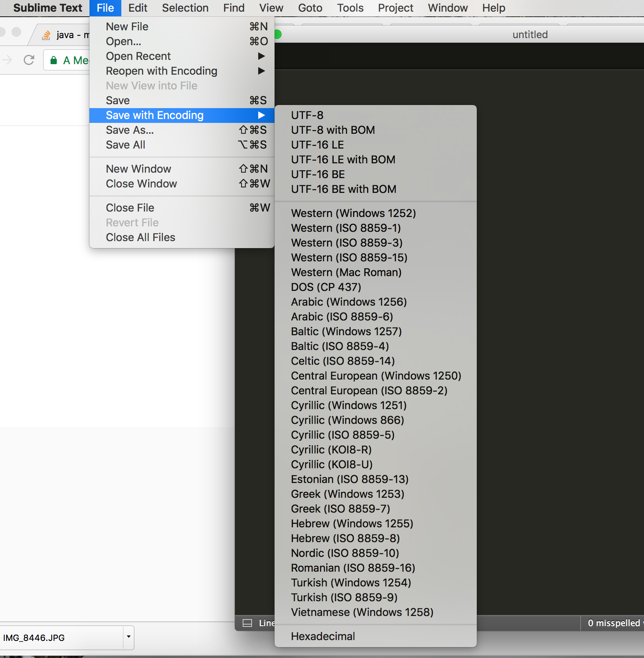Open the Find menu
Viewport: 644px width, 658px height.
tap(234, 8)
